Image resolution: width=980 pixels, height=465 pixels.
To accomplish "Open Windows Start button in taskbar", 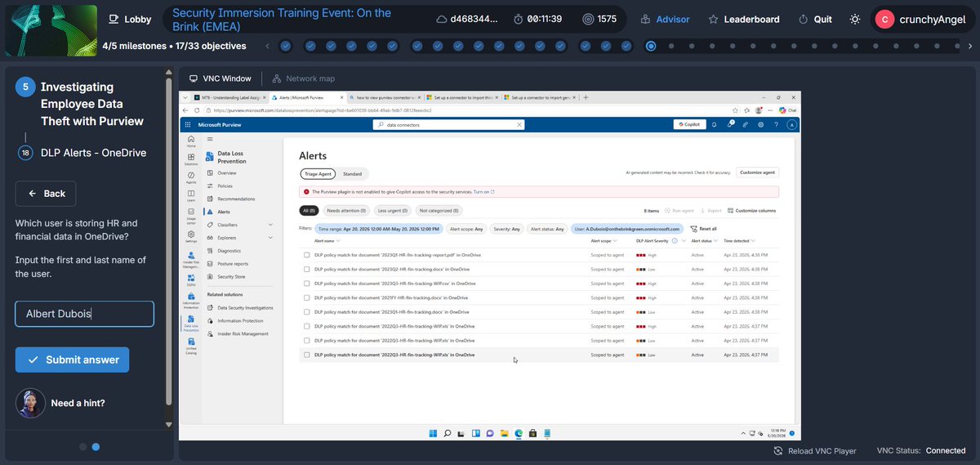I will 434,432.
